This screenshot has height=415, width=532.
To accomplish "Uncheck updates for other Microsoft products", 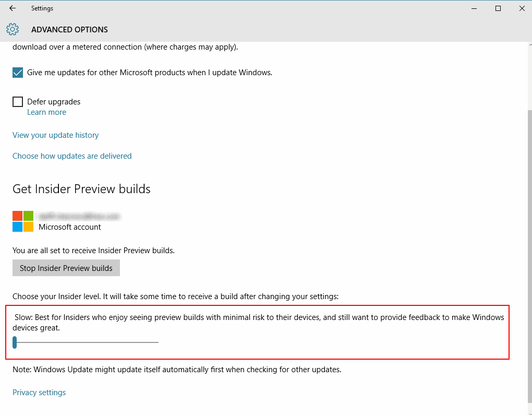I will (x=18, y=73).
